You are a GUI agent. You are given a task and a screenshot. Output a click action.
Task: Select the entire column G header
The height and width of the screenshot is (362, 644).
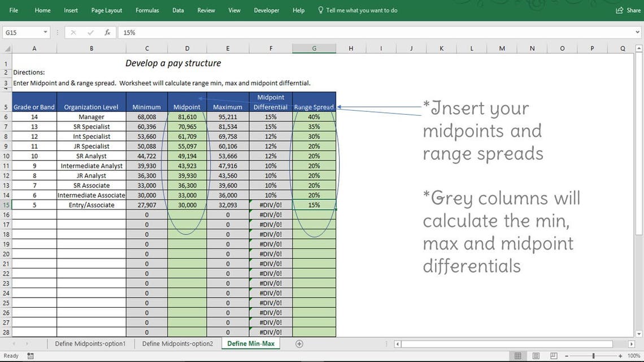[x=314, y=49]
